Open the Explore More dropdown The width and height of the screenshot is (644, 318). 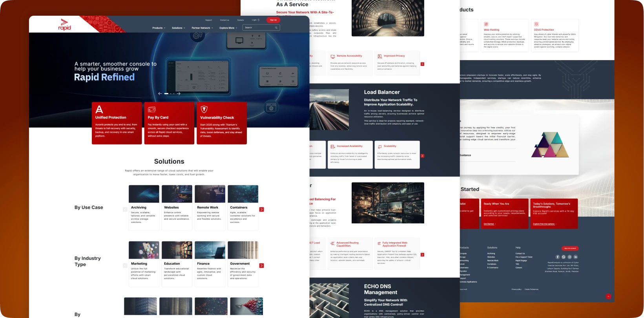pyautogui.click(x=228, y=28)
